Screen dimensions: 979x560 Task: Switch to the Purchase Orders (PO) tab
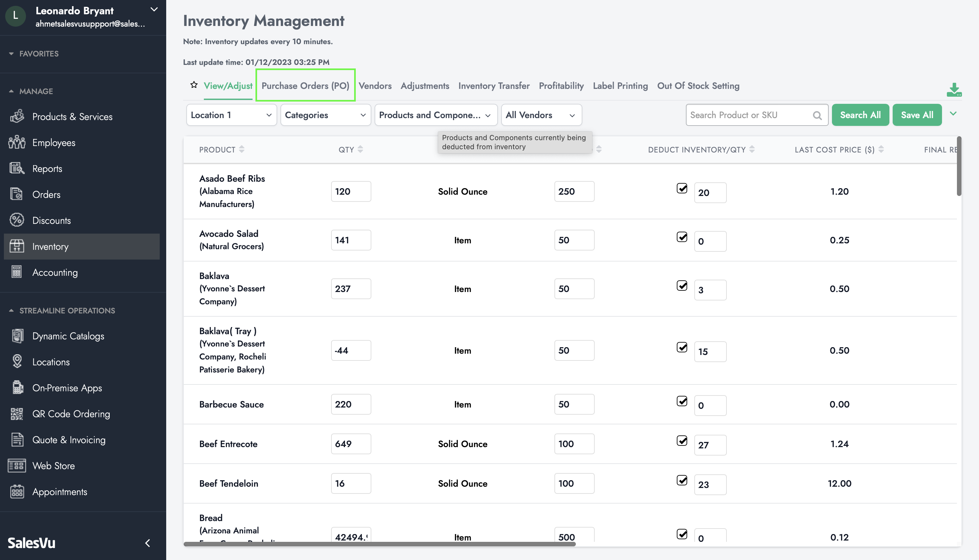[x=305, y=86]
